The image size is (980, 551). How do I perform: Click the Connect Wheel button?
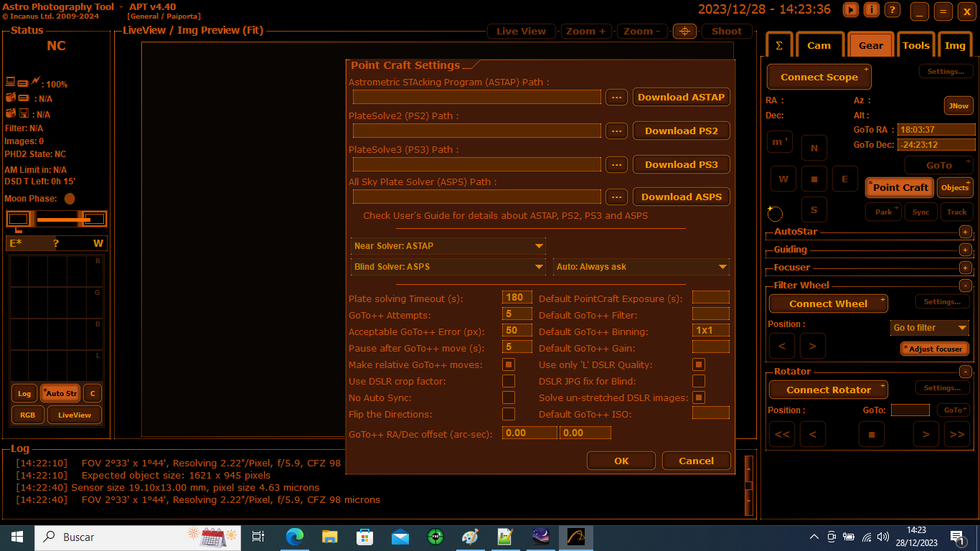point(829,303)
